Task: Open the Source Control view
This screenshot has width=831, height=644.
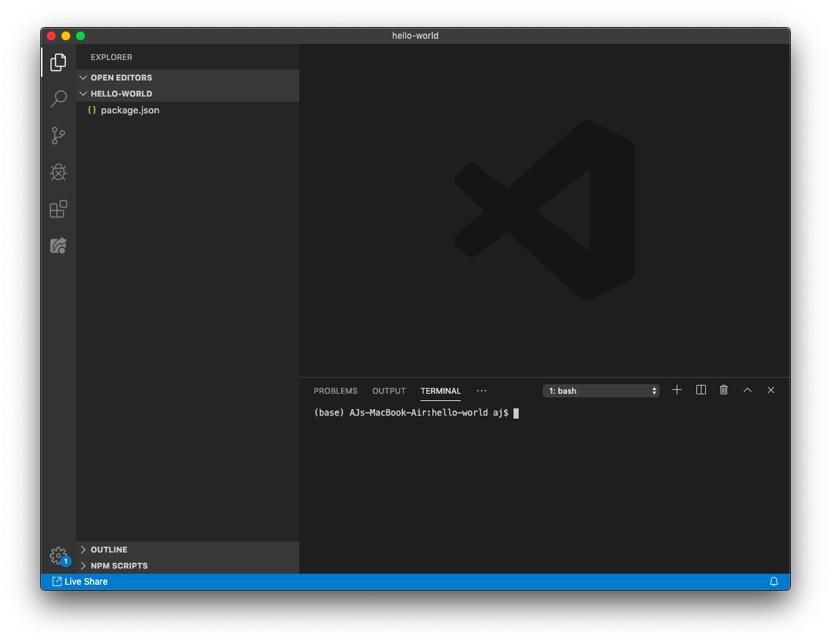Action: (x=59, y=135)
